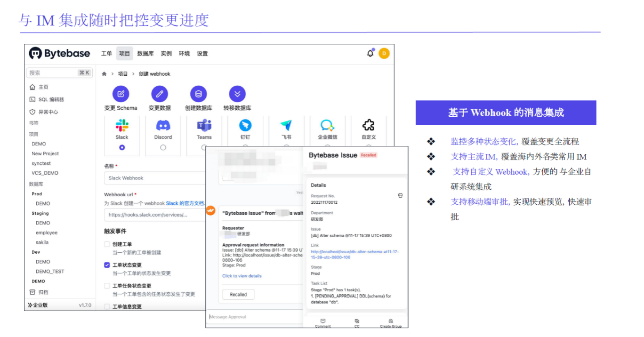Click the red Recalled status badge

pos(369,155)
